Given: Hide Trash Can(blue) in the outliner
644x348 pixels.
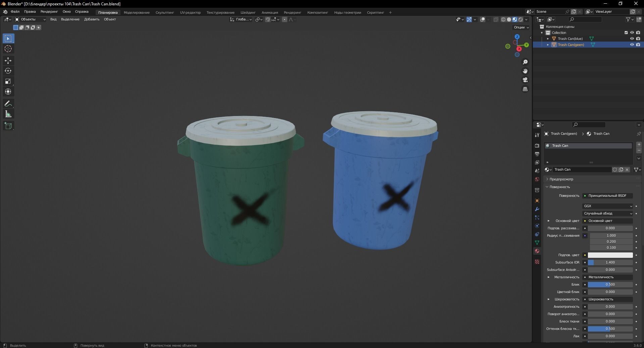Looking at the screenshot, I should coord(632,39).
